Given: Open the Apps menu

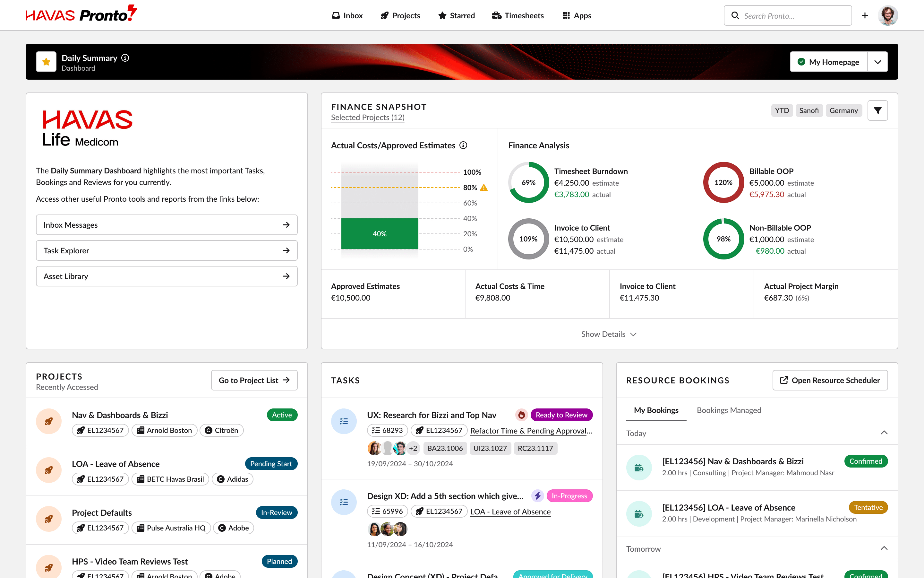Looking at the screenshot, I should (x=577, y=16).
